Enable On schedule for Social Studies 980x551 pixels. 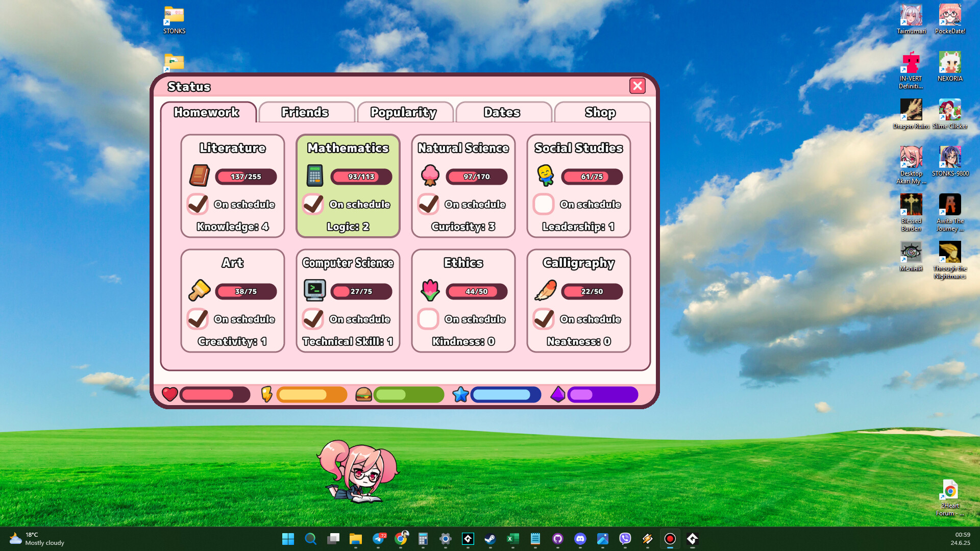click(544, 204)
